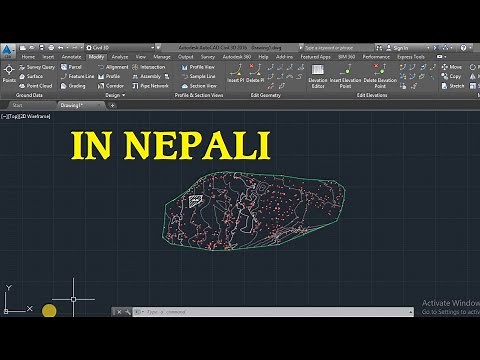Expand the quick access toolbar customize arrow

point(159,48)
